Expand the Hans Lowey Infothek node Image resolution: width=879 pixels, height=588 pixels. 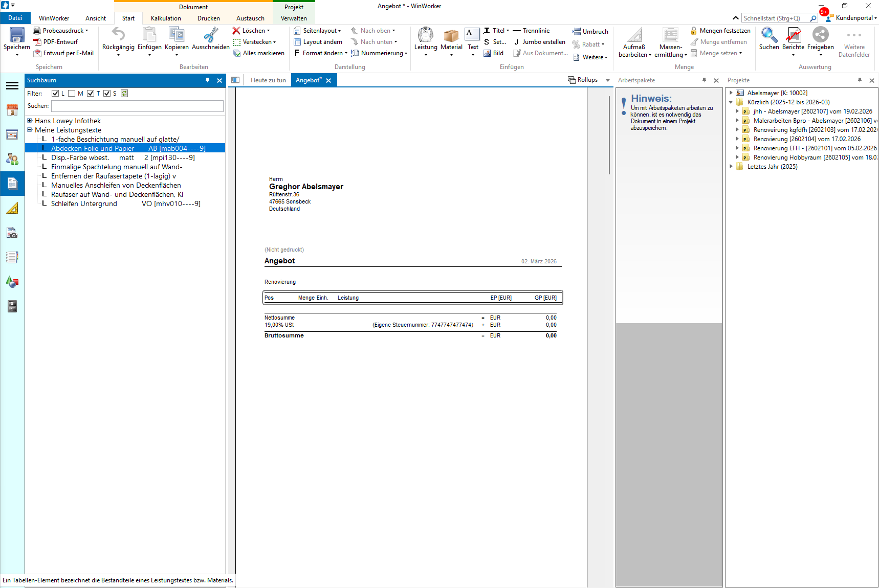pyautogui.click(x=30, y=121)
